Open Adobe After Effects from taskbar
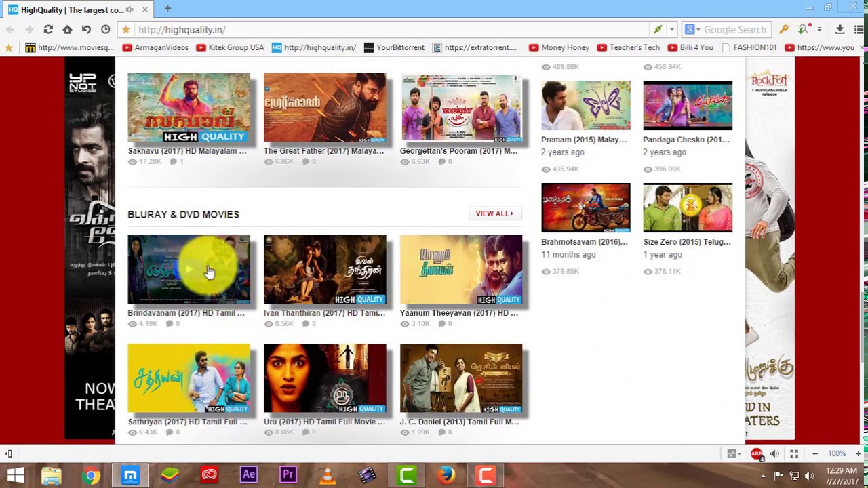 (249, 475)
